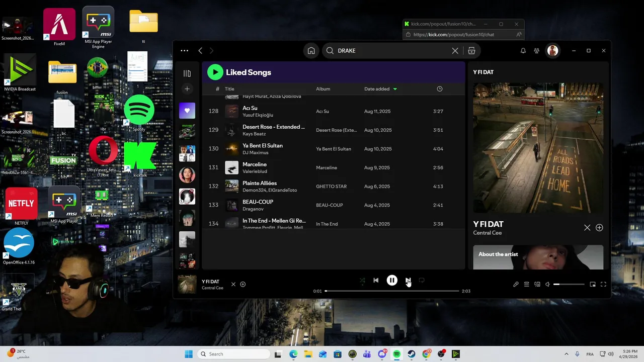
Task: Adjust the volume slider
Action: click(x=569, y=285)
